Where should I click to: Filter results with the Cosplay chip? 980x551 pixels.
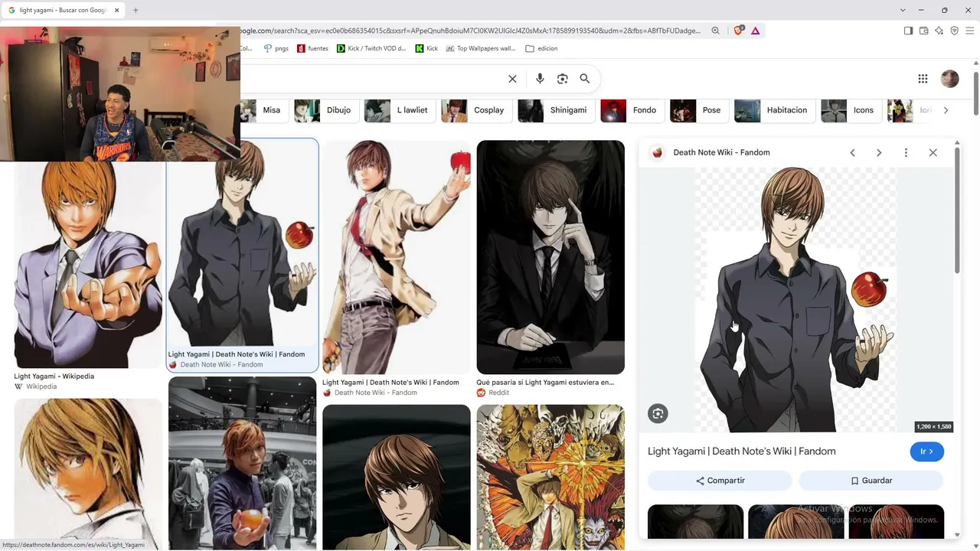tap(476, 110)
